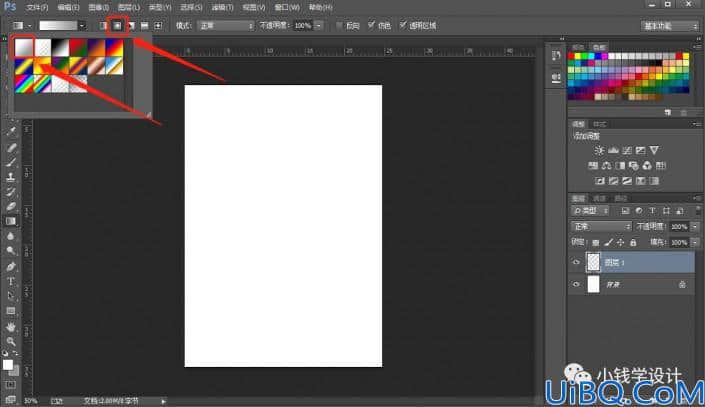
Task: Click the lock position icon in Layers
Action: coord(620,242)
